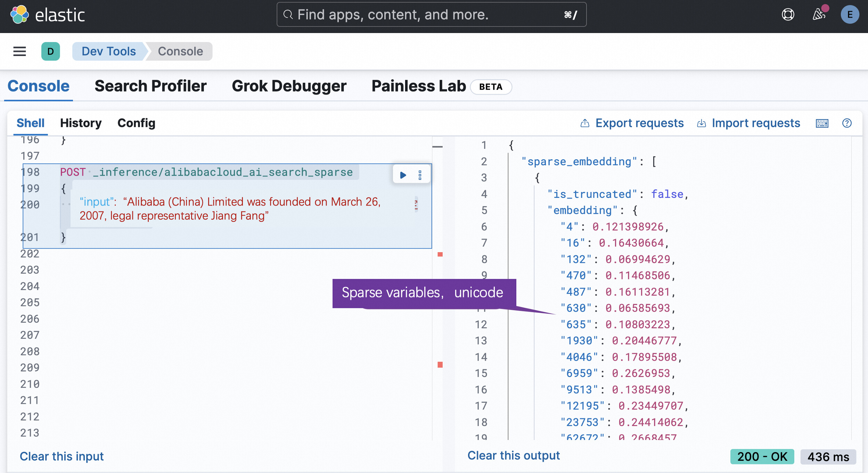Go to the Dev Tools breadcrumb
This screenshot has width=868, height=473.
108,51
